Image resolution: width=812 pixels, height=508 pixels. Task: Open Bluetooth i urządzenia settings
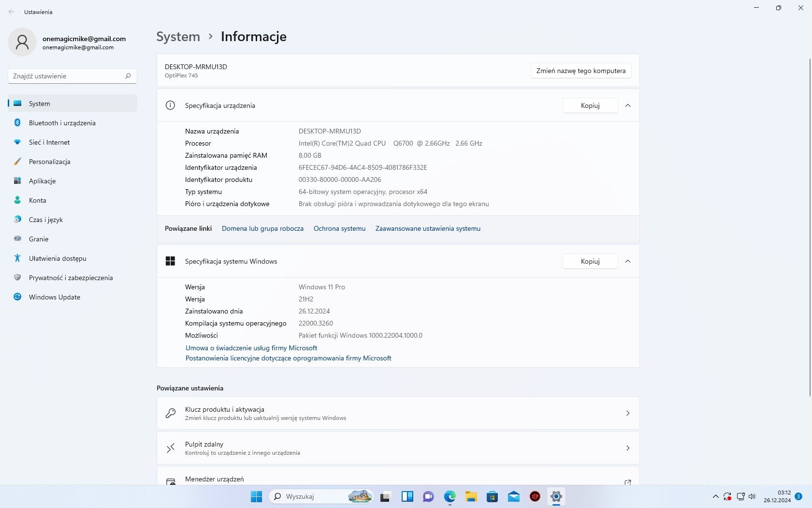click(x=72, y=123)
